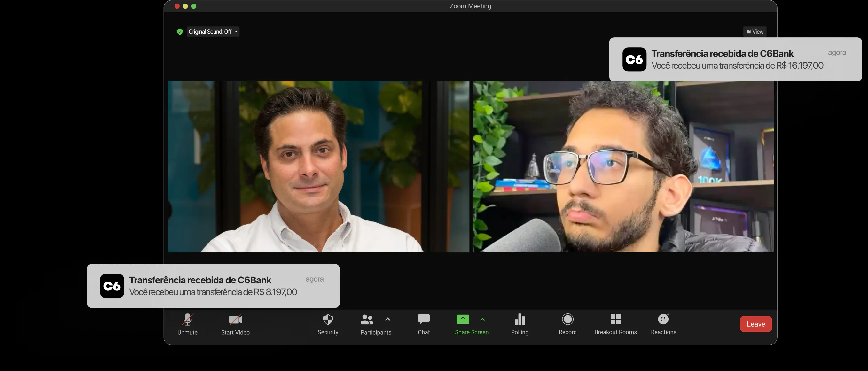Start Video camera toggle
868x371 pixels.
click(235, 324)
